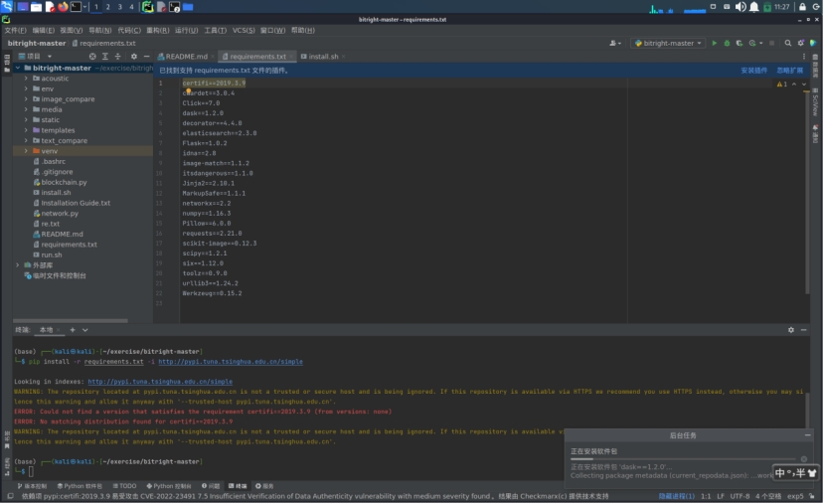Image resolution: width=824 pixels, height=504 pixels.
Task: Add new terminal tab with plus icon
Action: (x=72, y=329)
